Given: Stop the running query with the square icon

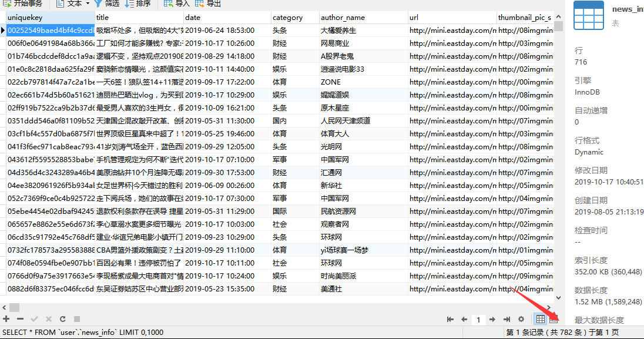Looking at the screenshot, I should [77, 319].
